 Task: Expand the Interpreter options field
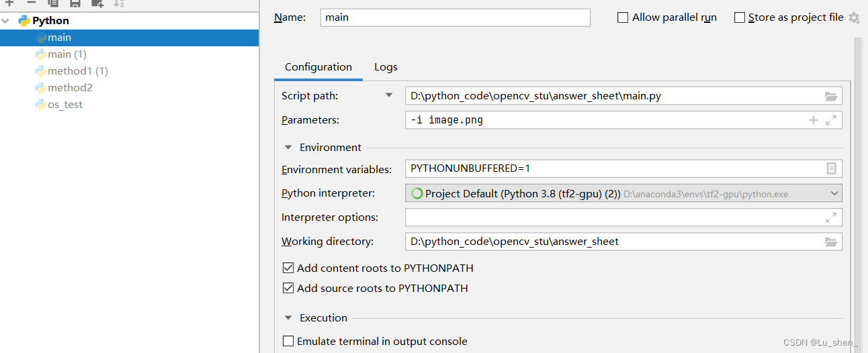coord(831,217)
